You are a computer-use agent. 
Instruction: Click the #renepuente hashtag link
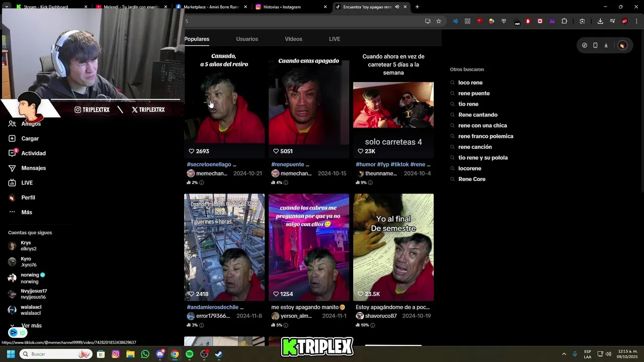287,164
